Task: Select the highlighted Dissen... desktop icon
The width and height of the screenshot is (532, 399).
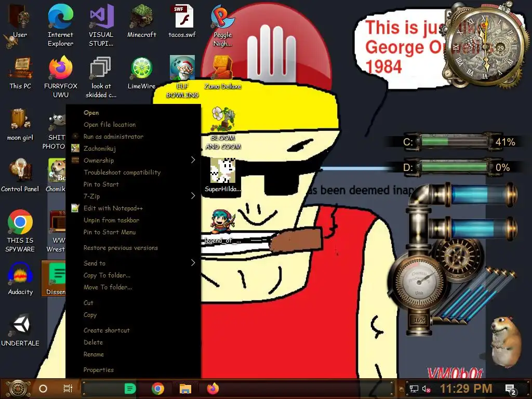Action: tap(54, 278)
